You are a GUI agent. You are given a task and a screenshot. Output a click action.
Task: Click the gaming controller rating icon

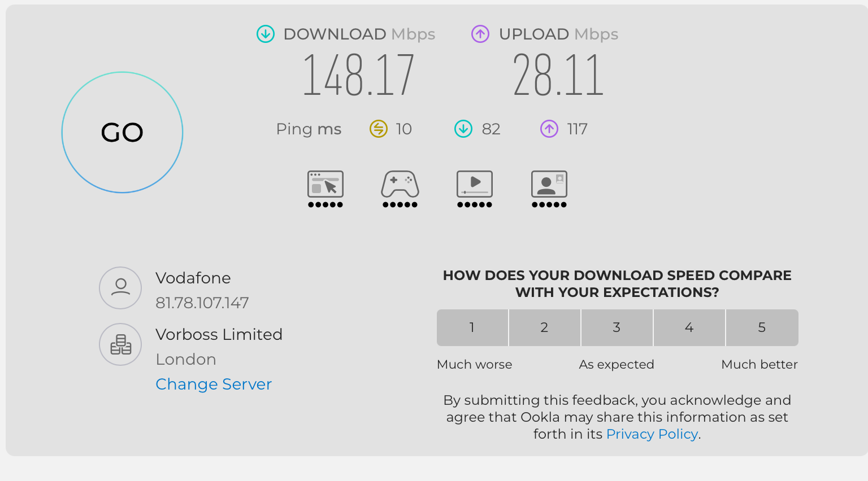(400, 189)
